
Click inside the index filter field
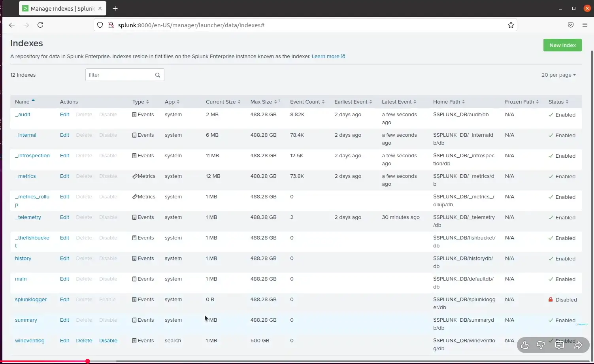(x=119, y=75)
